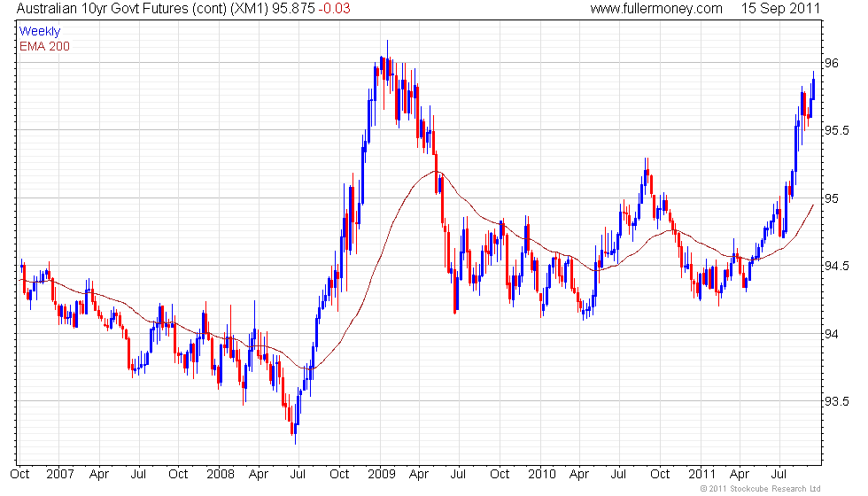This screenshot has width=868, height=496.
Task: Select the blue 'Weekly' legend label
Action: 40,32
